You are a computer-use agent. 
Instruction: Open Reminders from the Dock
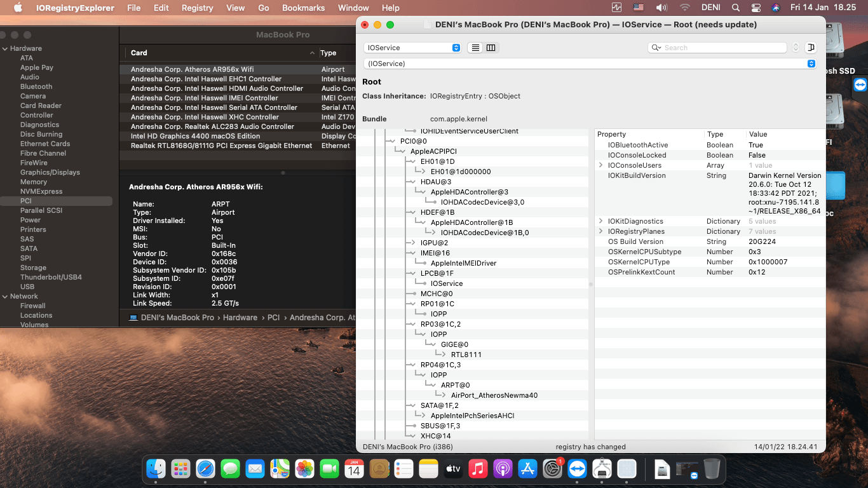tap(404, 469)
